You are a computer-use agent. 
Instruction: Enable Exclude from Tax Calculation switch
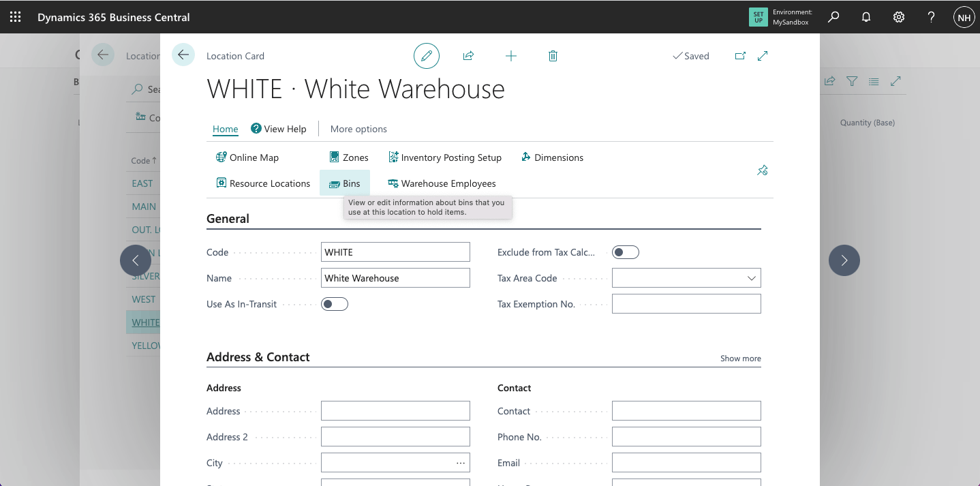pos(625,252)
